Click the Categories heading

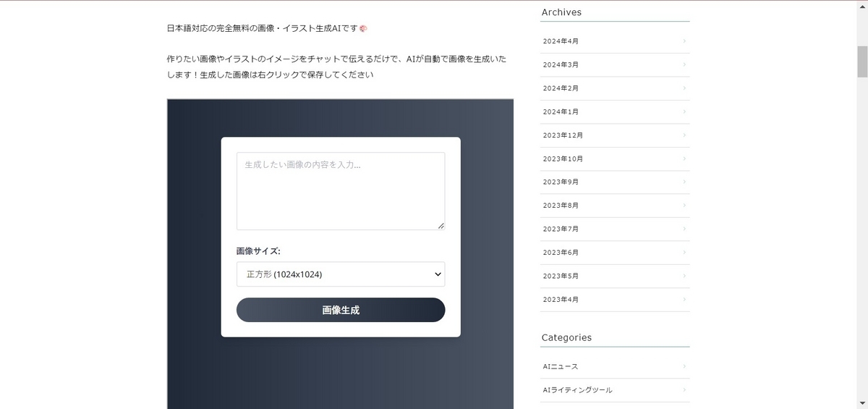[x=566, y=337]
